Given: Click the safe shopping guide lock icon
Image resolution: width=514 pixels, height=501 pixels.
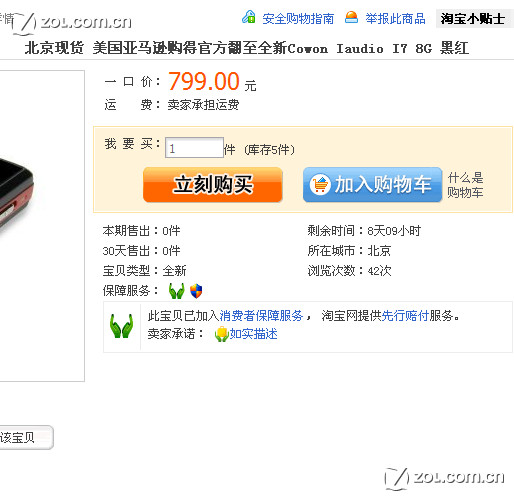Looking at the screenshot, I should point(249,17).
